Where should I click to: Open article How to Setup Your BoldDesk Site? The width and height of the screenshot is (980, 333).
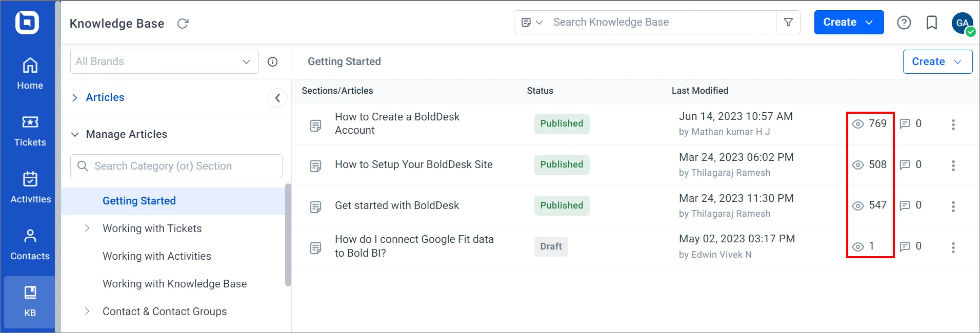click(413, 164)
